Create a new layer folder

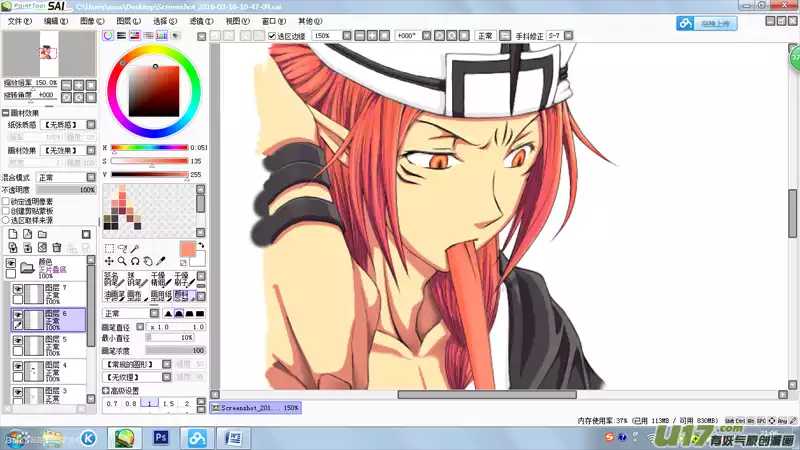pyautogui.click(x=42, y=234)
